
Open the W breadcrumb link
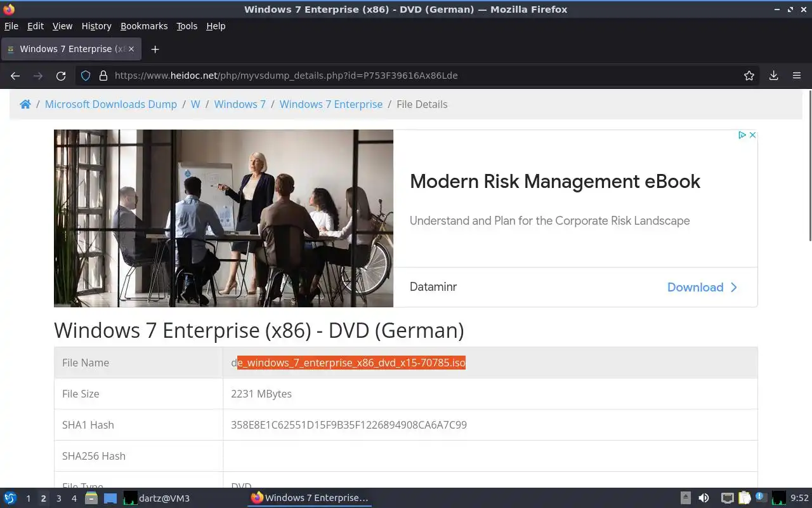click(195, 104)
